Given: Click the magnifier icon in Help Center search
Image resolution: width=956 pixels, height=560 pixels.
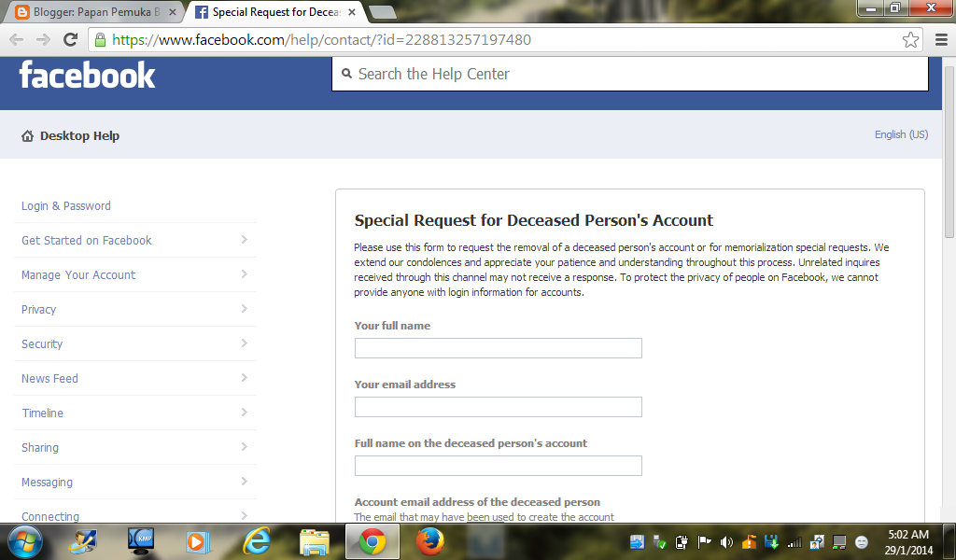Looking at the screenshot, I should tap(347, 74).
